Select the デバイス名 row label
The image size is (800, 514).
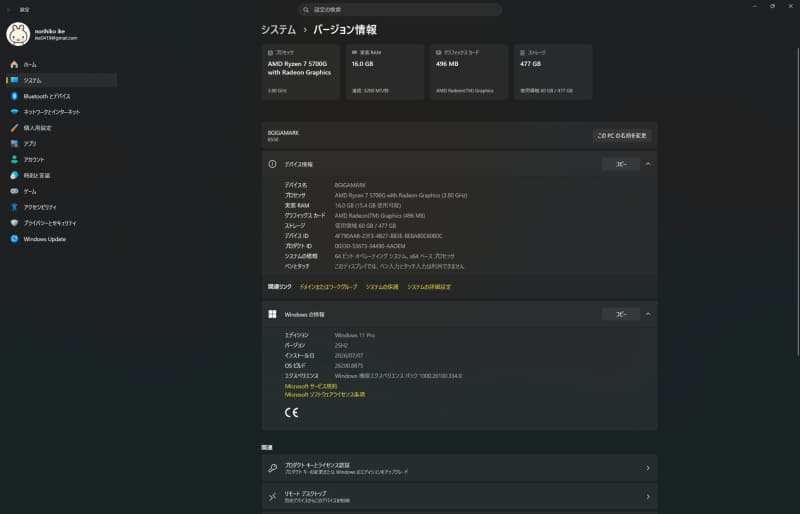[295, 185]
